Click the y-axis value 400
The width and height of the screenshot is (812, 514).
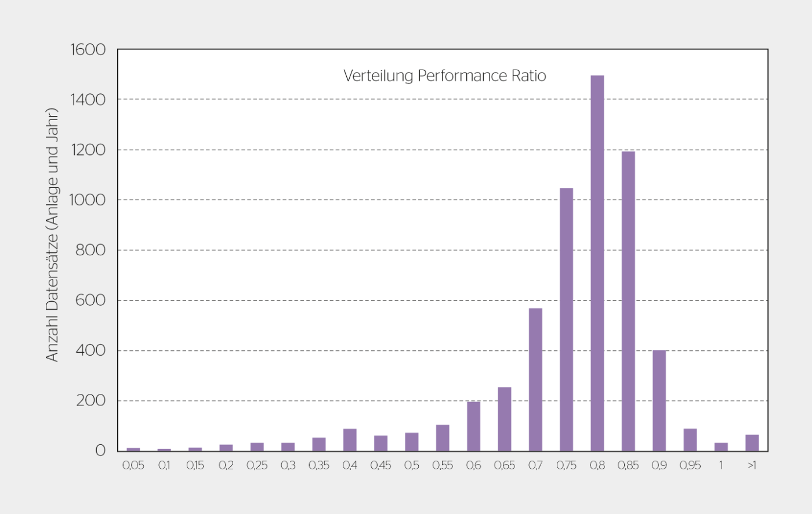coord(90,350)
